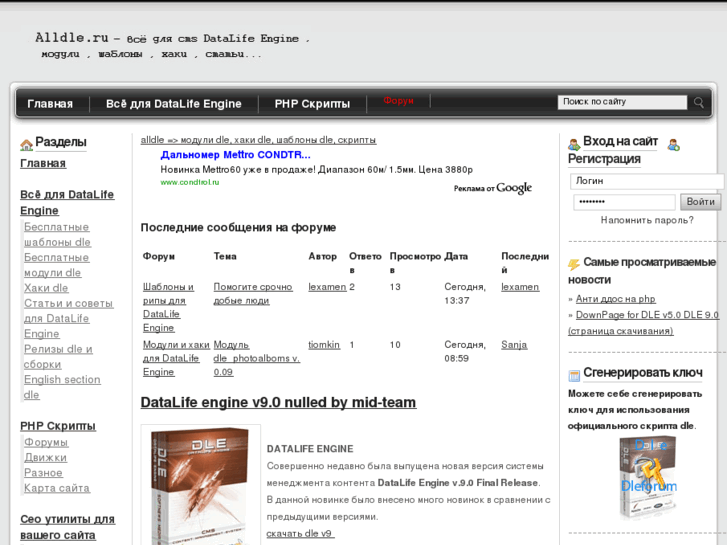
Task: Open the red Форум nav tab
Action: (x=398, y=101)
